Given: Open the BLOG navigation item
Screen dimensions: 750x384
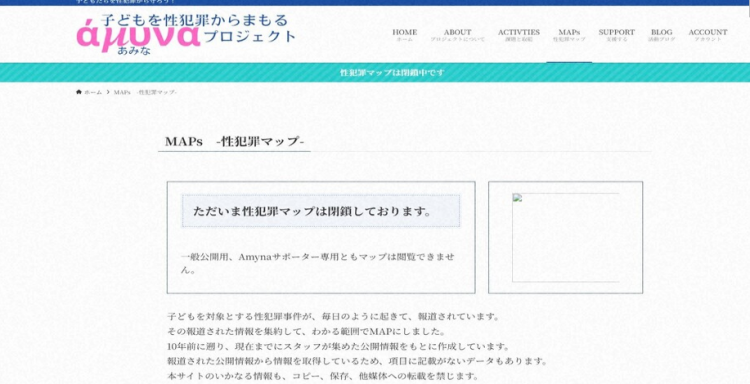Looking at the screenshot, I should [x=662, y=35].
